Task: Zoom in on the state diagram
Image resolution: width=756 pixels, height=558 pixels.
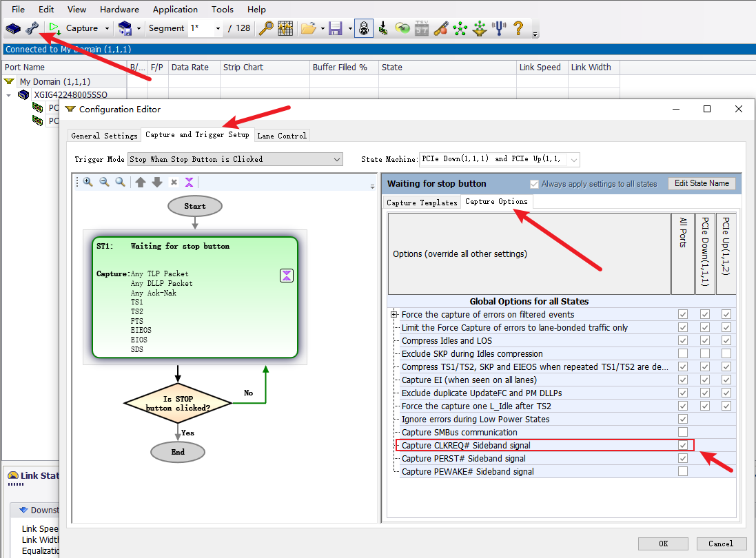Action: [88, 182]
